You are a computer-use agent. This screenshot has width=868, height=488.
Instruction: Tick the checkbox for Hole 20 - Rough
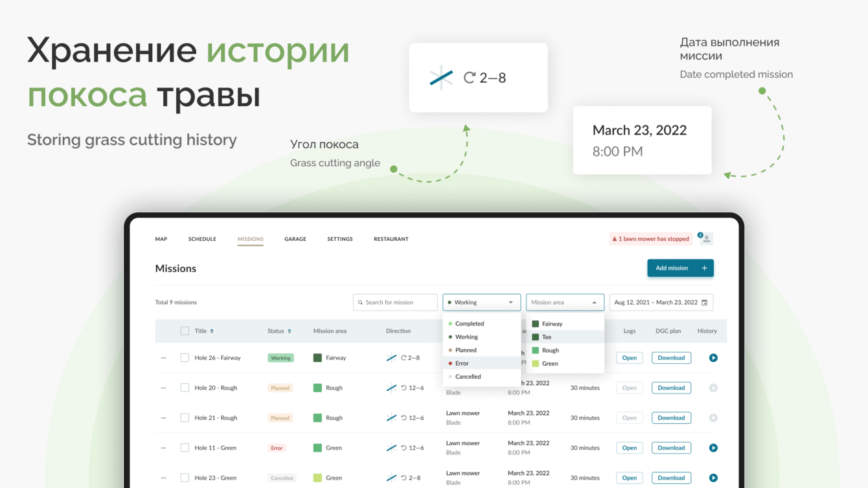(x=185, y=388)
